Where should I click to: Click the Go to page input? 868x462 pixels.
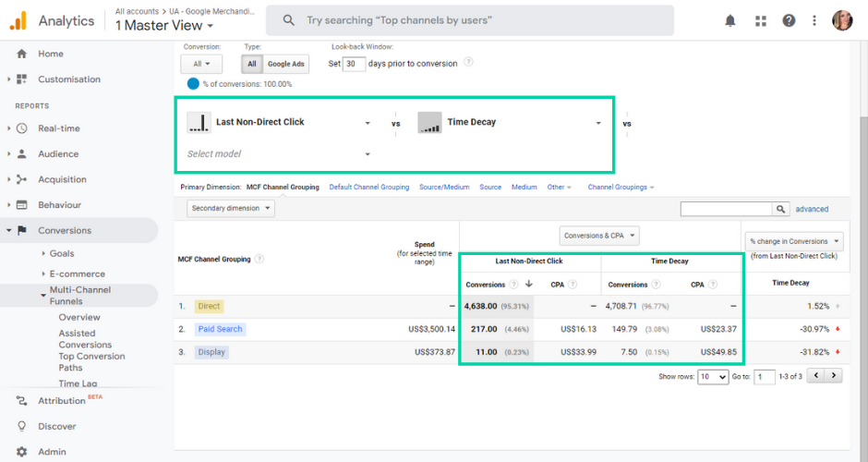point(765,377)
